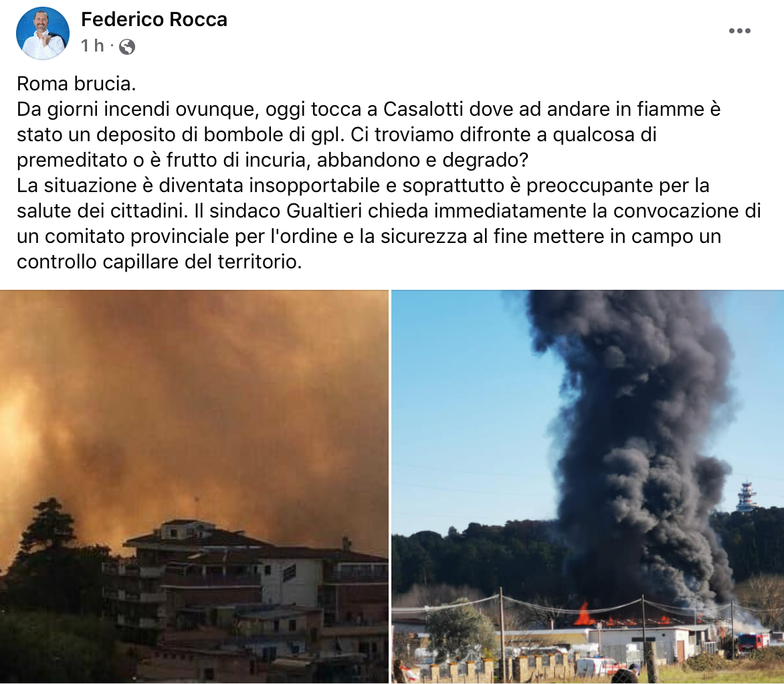Open the orange smoky sky photo

tap(194, 487)
